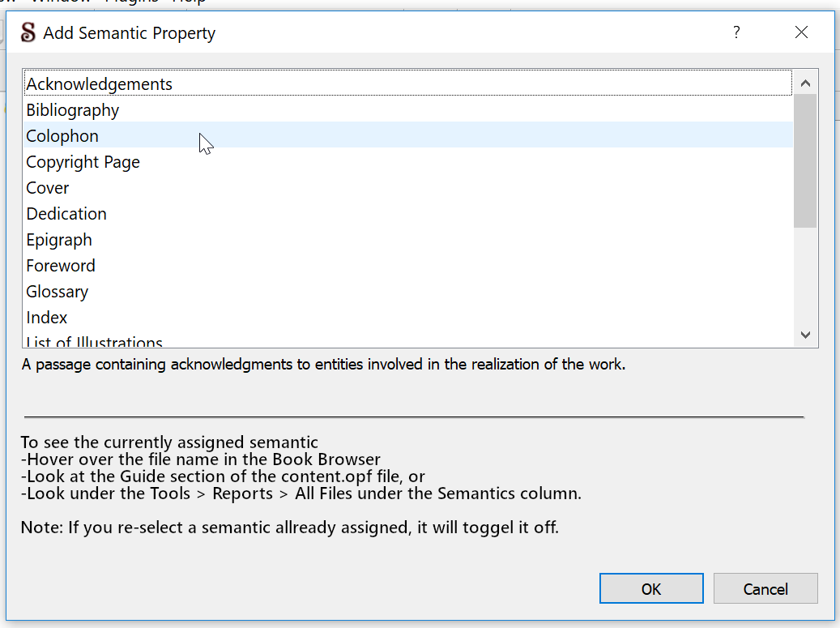840x628 pixels.
Task: Select Foreword from the list
Action: 61,266
